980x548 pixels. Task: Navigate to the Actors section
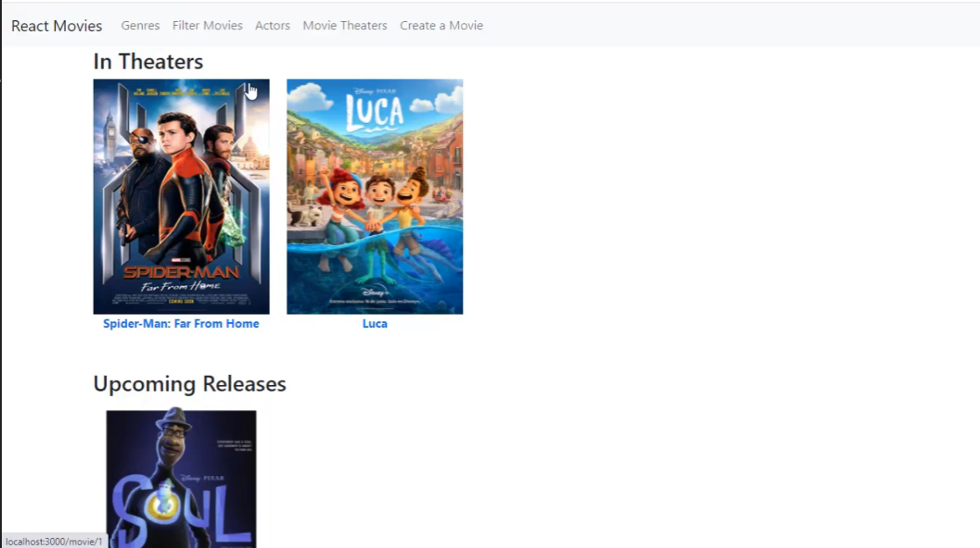(272, 25)
